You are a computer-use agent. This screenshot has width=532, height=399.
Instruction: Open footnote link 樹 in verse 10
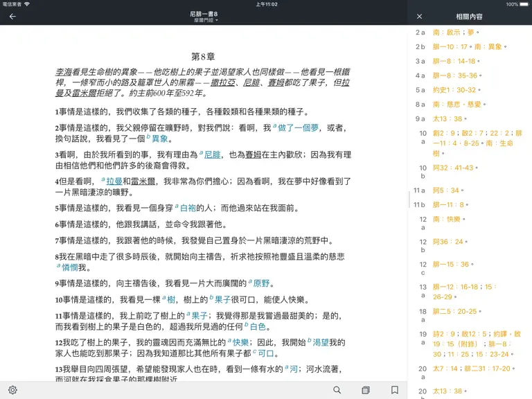point(171,299)
